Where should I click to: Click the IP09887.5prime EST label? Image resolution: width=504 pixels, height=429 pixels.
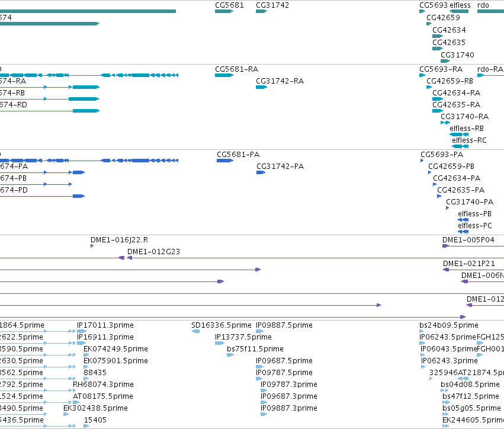click(284, 325)
